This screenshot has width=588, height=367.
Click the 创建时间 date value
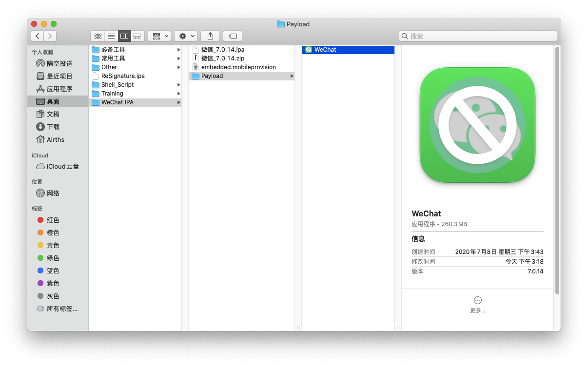pyautogui.click(x=499, y=252)
